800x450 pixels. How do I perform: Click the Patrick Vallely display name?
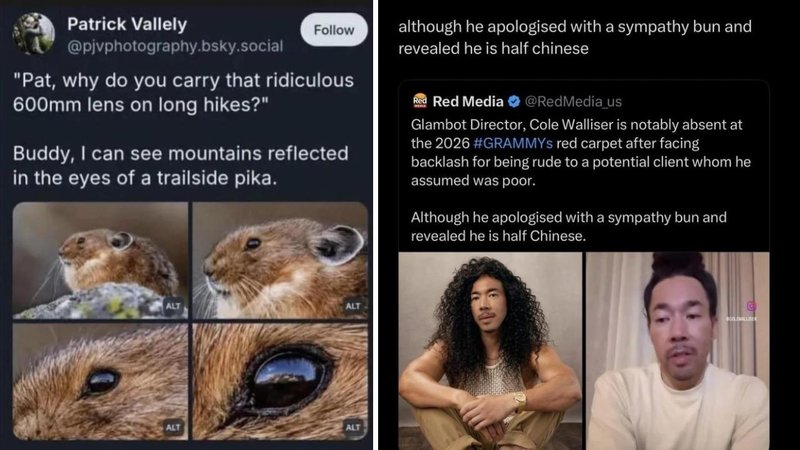click(128, 23)
